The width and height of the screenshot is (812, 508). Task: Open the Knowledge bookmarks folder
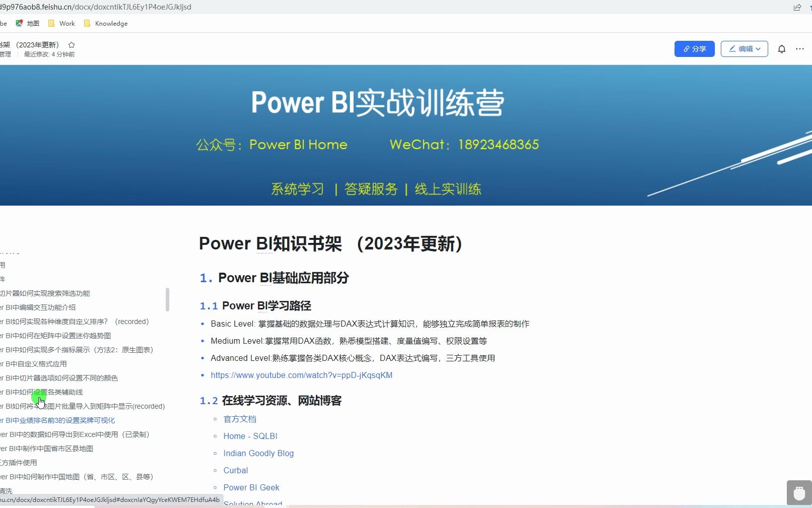[106, 23]
